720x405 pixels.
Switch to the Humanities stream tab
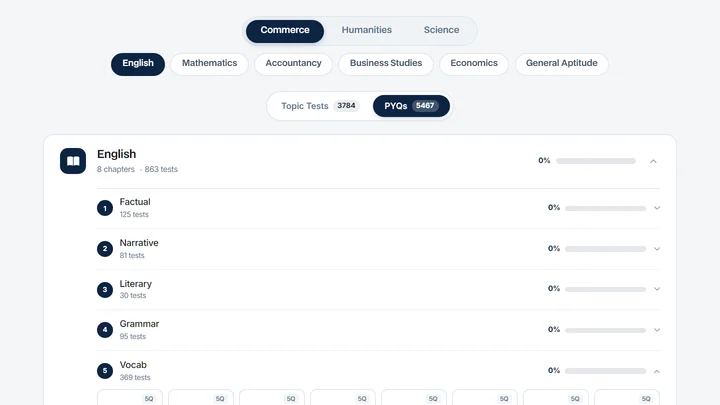click(366, 30)
